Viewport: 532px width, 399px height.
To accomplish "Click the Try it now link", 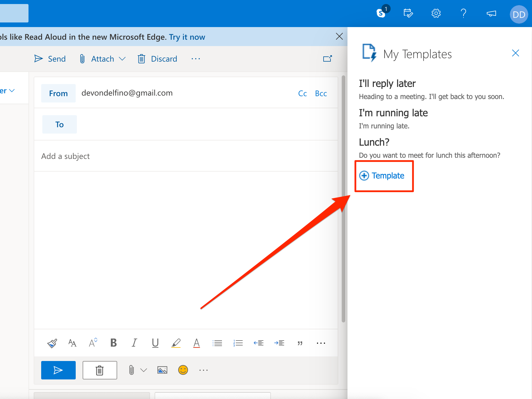I will tap(187, 37).
